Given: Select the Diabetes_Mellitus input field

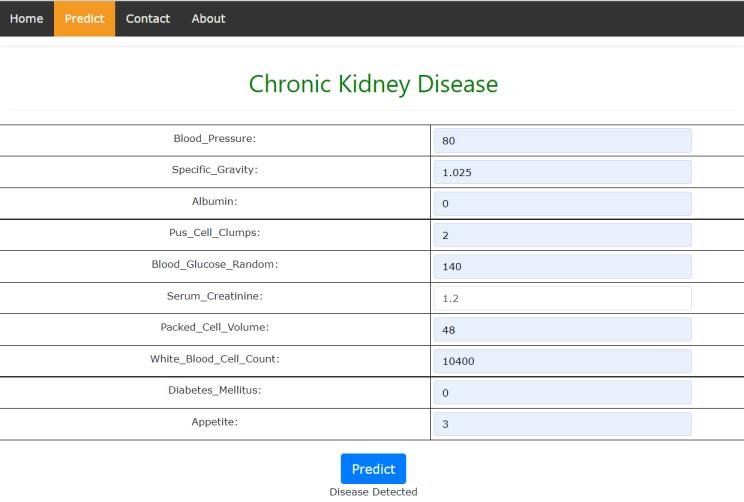Looking at the screenshot, I should [562, 393].
